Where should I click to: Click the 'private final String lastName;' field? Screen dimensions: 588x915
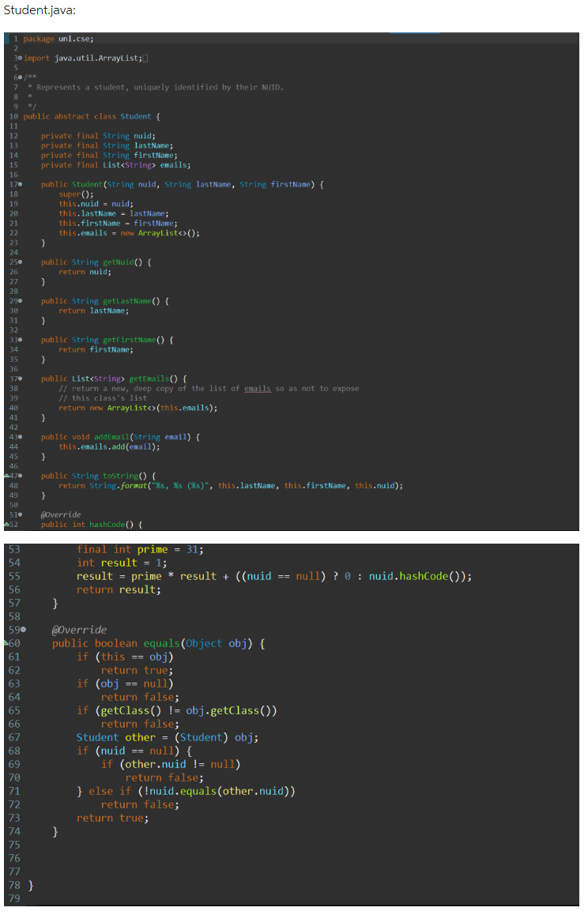click(x=107, y=146)
